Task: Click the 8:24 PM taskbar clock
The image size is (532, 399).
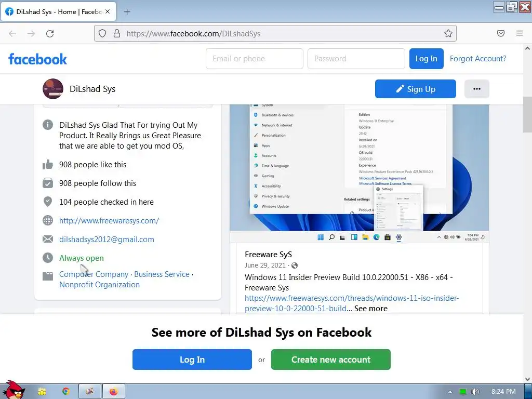Action: [x=503, y=392]
